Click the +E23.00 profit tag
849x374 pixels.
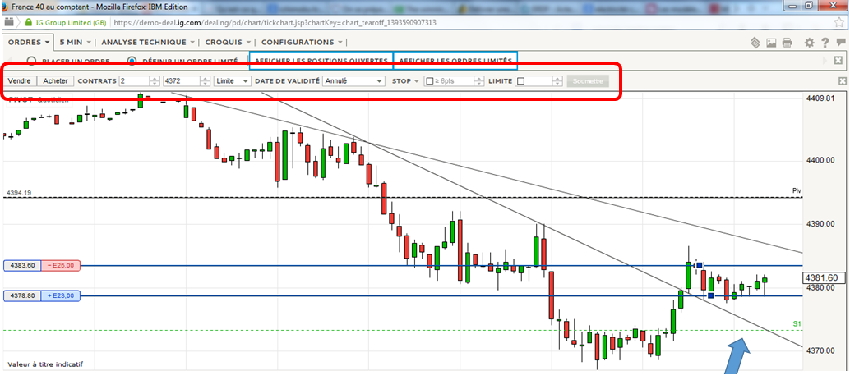coord(61,296)
